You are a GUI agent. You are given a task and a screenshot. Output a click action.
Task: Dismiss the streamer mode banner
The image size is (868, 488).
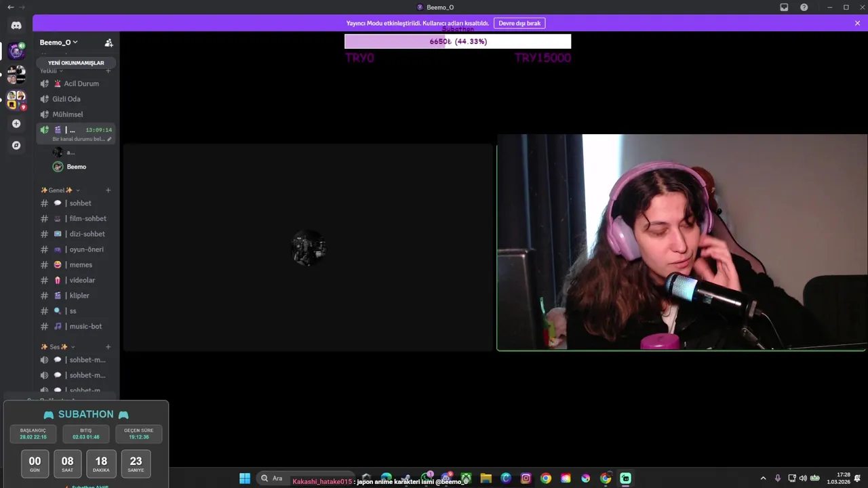(857, 23)
